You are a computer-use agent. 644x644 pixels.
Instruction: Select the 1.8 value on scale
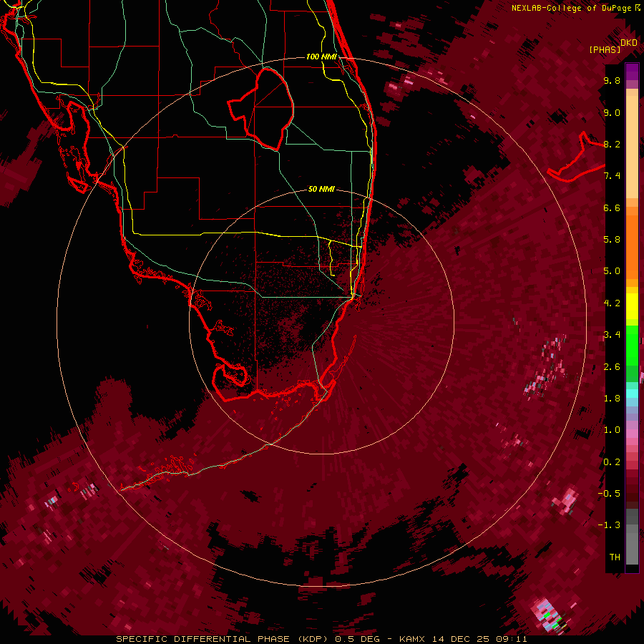(x=612, y=399)
